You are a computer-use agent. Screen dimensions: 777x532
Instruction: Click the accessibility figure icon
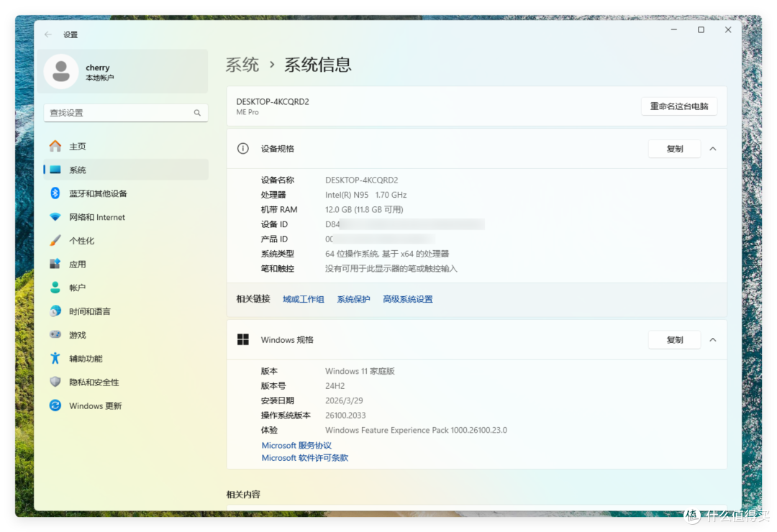pos(55,358)
